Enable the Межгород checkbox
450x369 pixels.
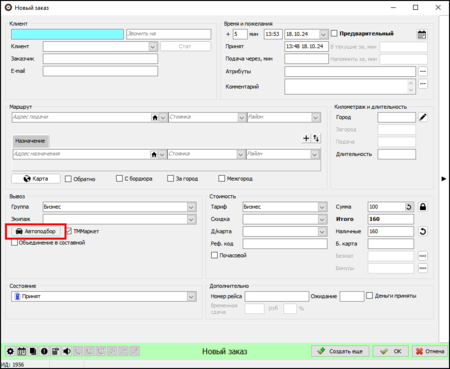coord(222,179)
